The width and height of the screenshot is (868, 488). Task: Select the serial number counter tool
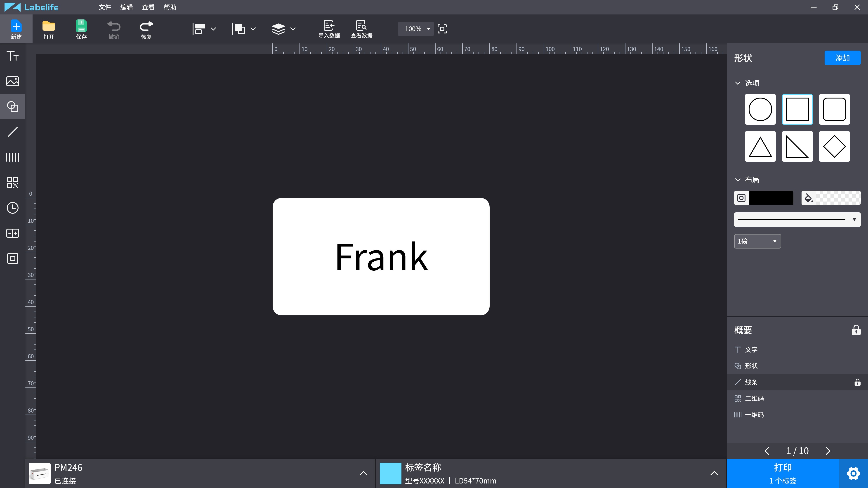tap(12, 233)
